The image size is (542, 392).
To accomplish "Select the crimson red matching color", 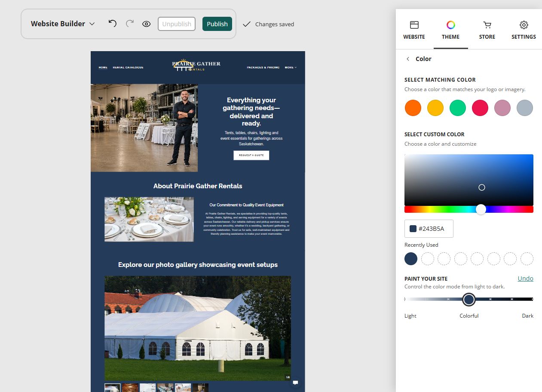I will click(480, 108).
